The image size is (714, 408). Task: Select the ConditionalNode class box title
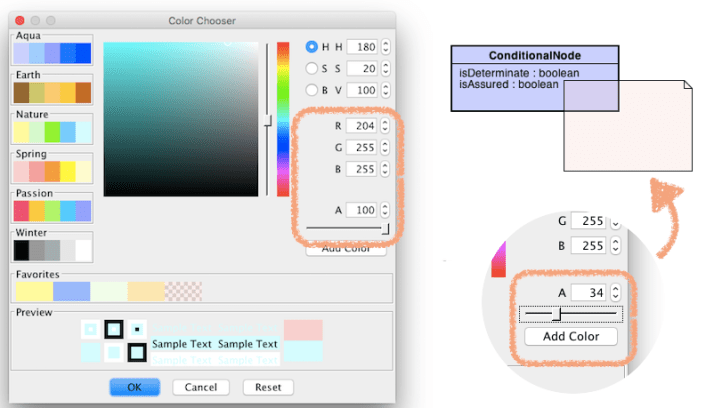coord(535,55)
